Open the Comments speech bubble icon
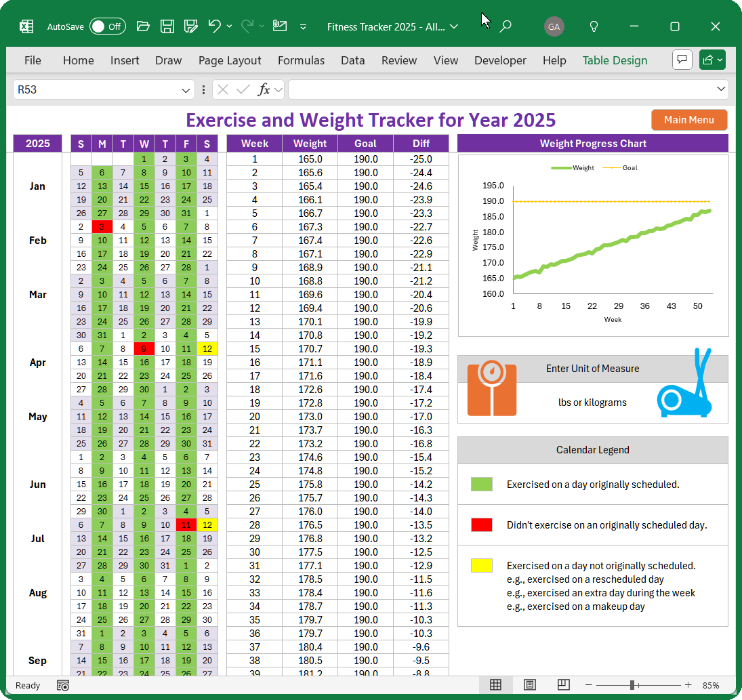Image resolution: width=742 pixels, height=700 pixels. click(682, 60)
